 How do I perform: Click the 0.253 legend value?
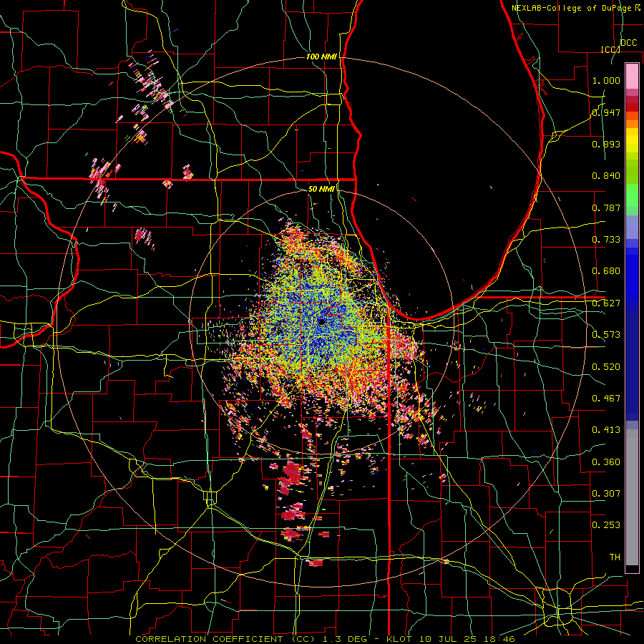[x=606, y=525]
